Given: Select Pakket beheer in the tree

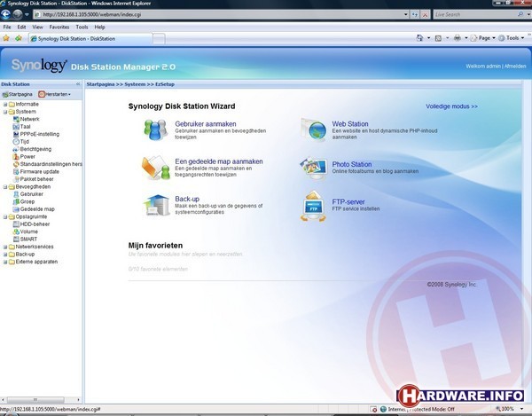Looking at the screenshot, I should (36, 179).
